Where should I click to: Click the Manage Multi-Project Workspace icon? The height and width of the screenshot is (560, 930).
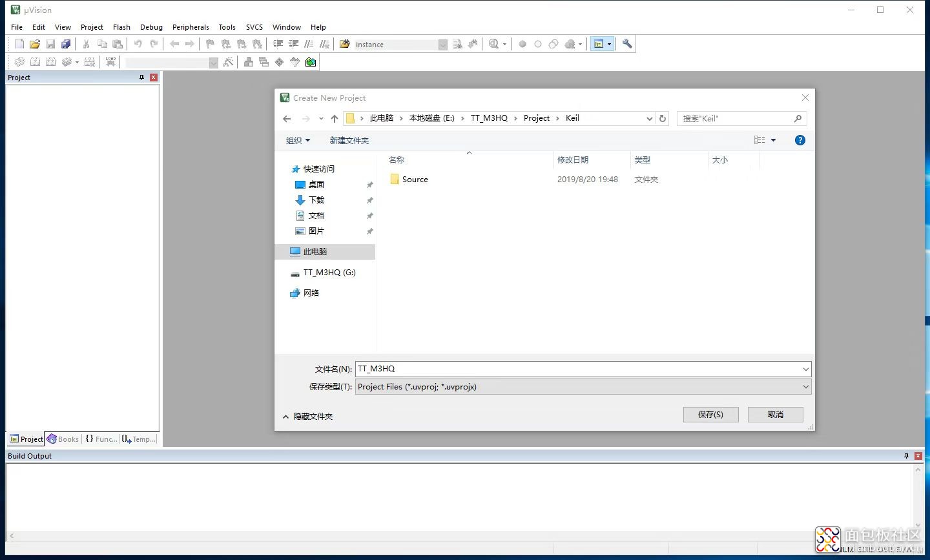[263, 62]
